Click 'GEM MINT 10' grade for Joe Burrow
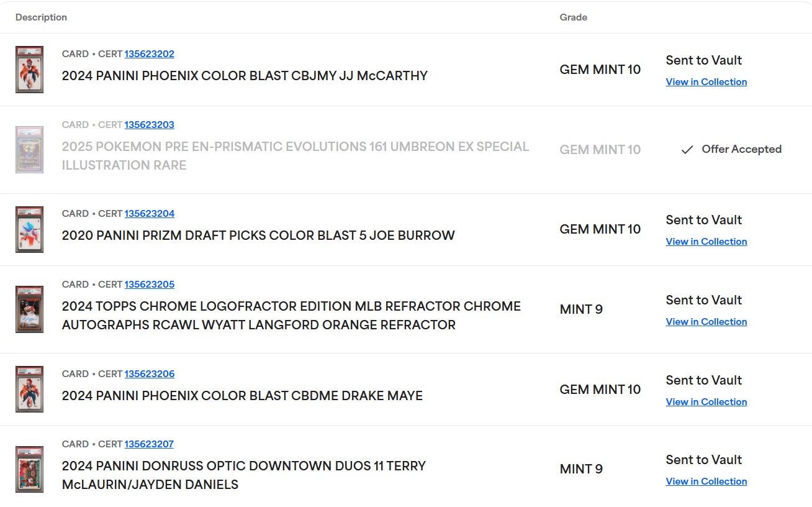 click(x=600, y=229)
